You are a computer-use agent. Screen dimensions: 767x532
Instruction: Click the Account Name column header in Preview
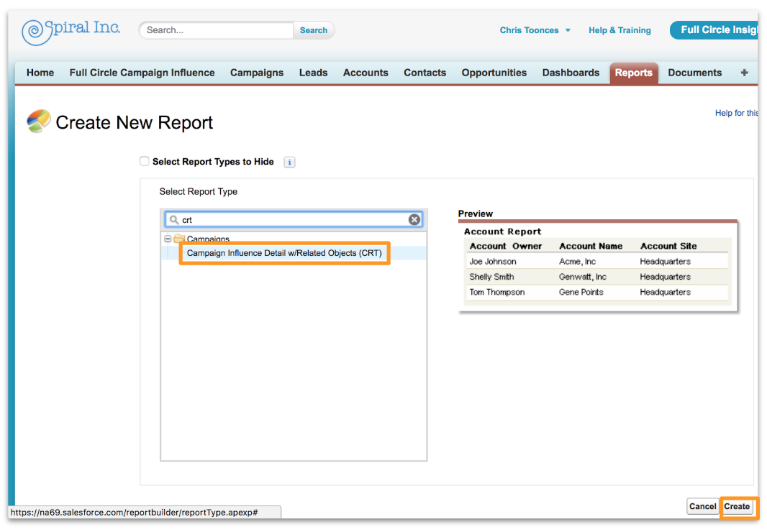click(x=591, y=246)
